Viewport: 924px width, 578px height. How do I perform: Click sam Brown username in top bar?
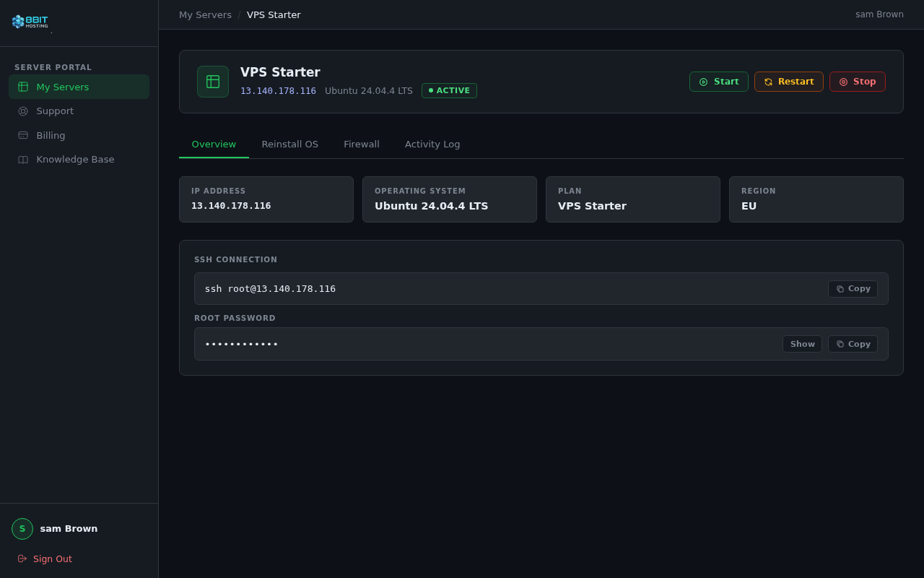click(879, 14)
